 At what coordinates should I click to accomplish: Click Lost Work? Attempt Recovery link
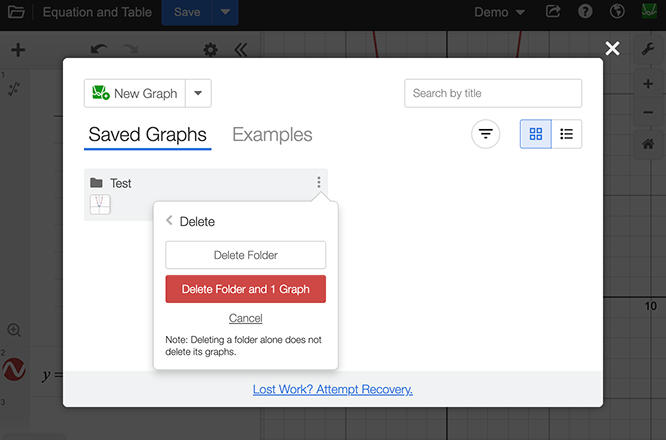332,389
